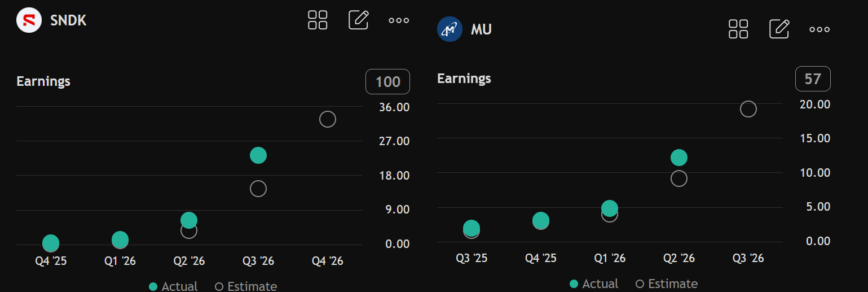Toggle the Estimate legend in SNDK chart

[246, 286]
